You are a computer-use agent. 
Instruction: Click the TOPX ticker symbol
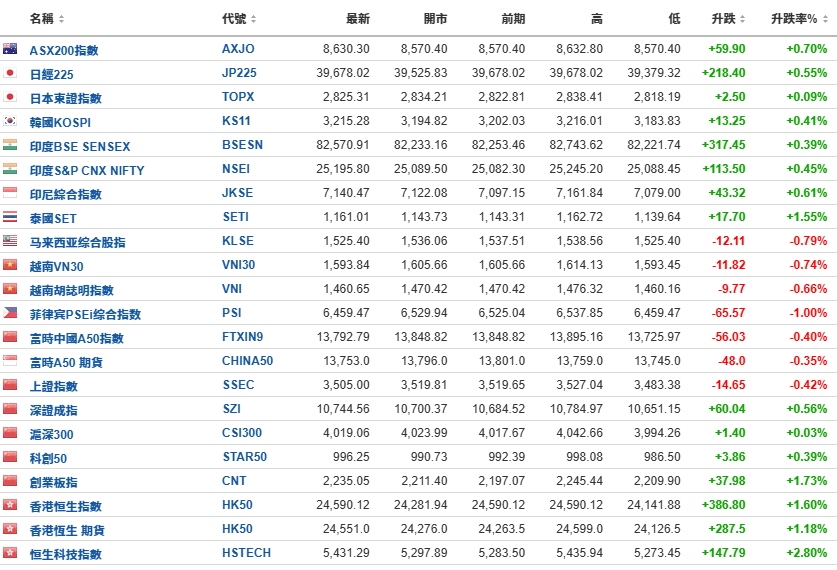238,97
